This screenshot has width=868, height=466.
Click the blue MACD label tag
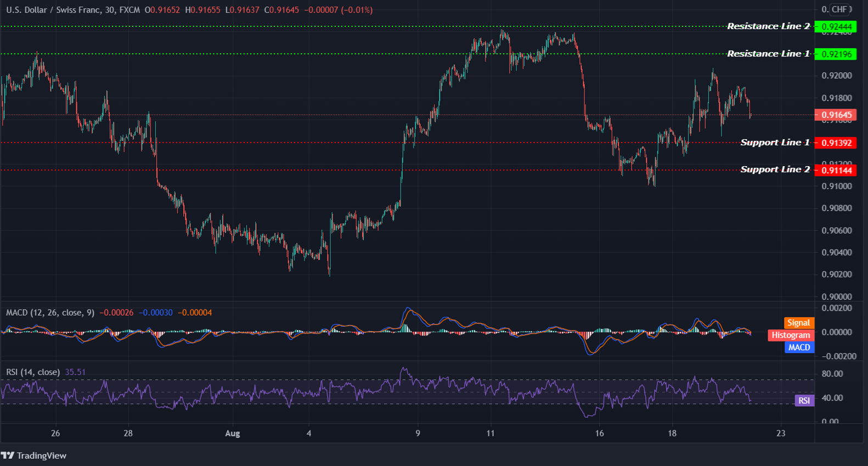click(x=799, y=347)
